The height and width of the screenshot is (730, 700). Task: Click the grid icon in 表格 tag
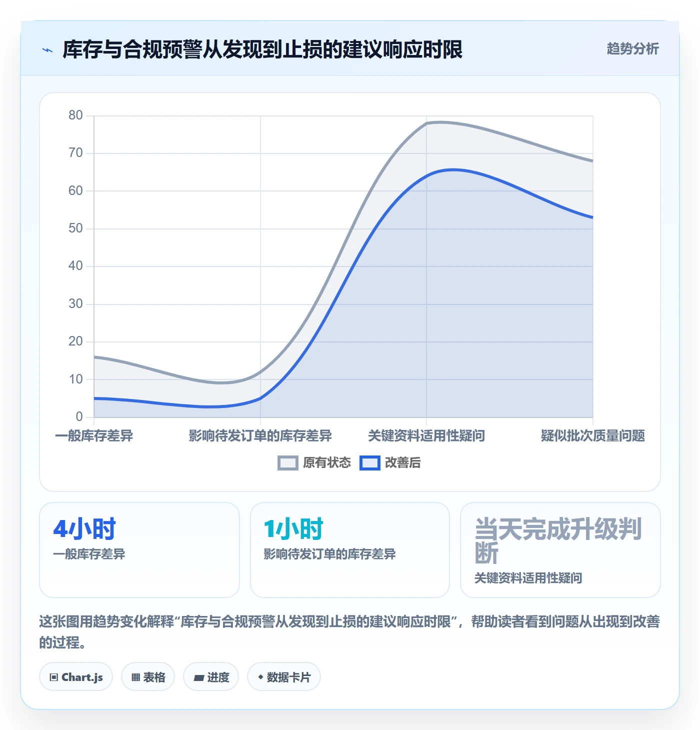coord(135,677)
